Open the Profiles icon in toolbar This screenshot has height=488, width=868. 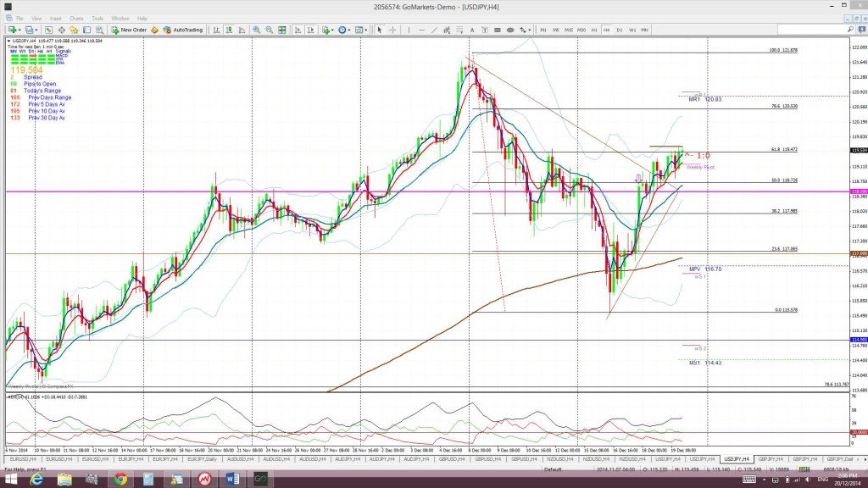point(29,30)
